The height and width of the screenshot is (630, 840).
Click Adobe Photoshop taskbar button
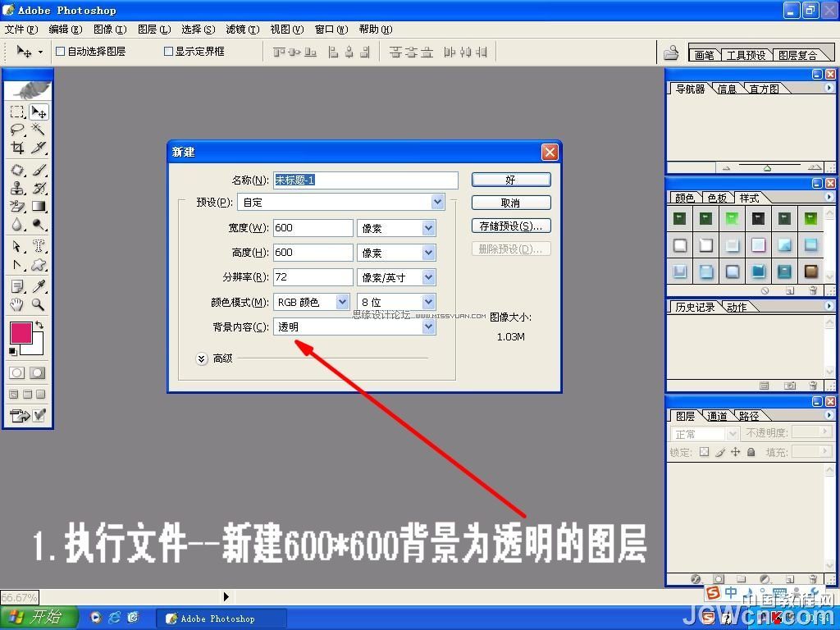coord(221,619)
